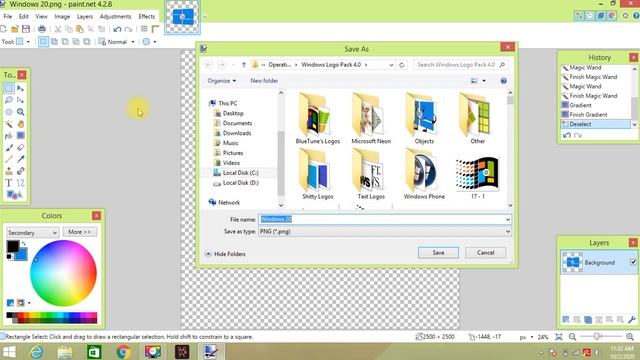Screen dimensions: 640x360
Task: Choose Replace selection mode in toolbar
Action: point(43,42)
